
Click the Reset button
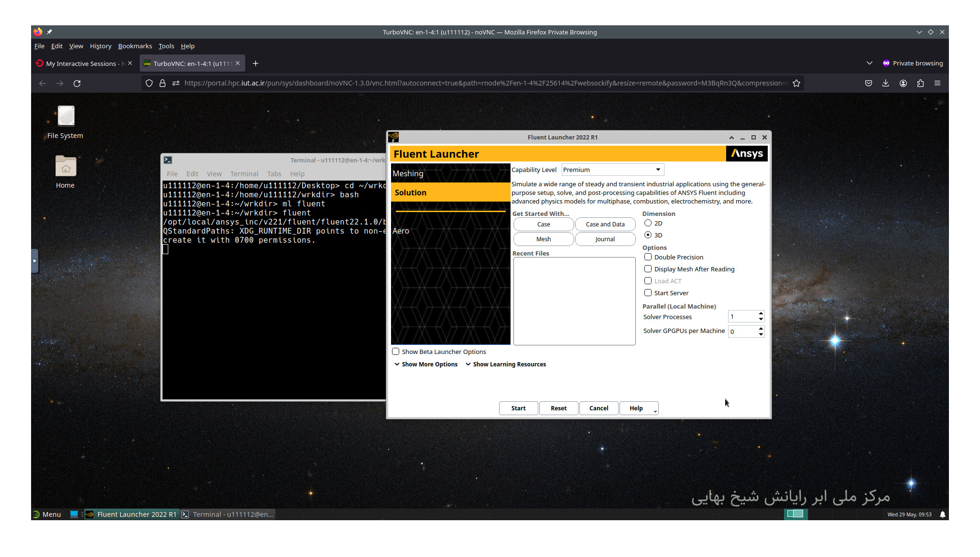pyautogui.click(x=558, y=408)
